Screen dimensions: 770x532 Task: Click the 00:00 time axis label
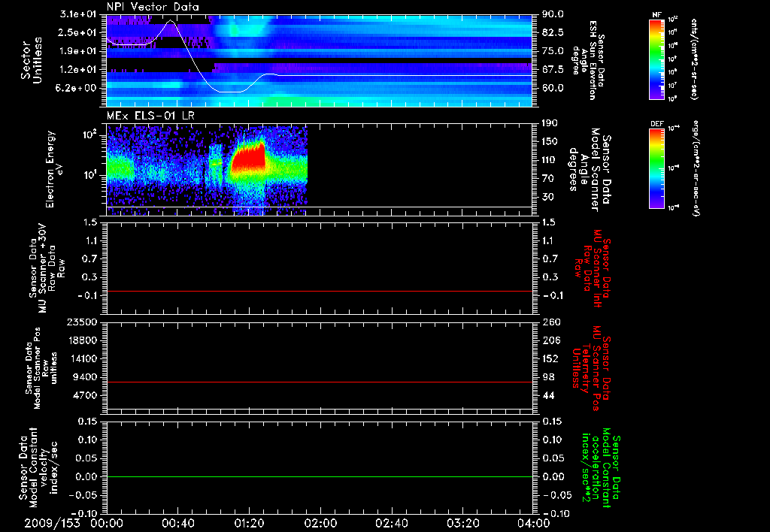(x=107, y=523)
